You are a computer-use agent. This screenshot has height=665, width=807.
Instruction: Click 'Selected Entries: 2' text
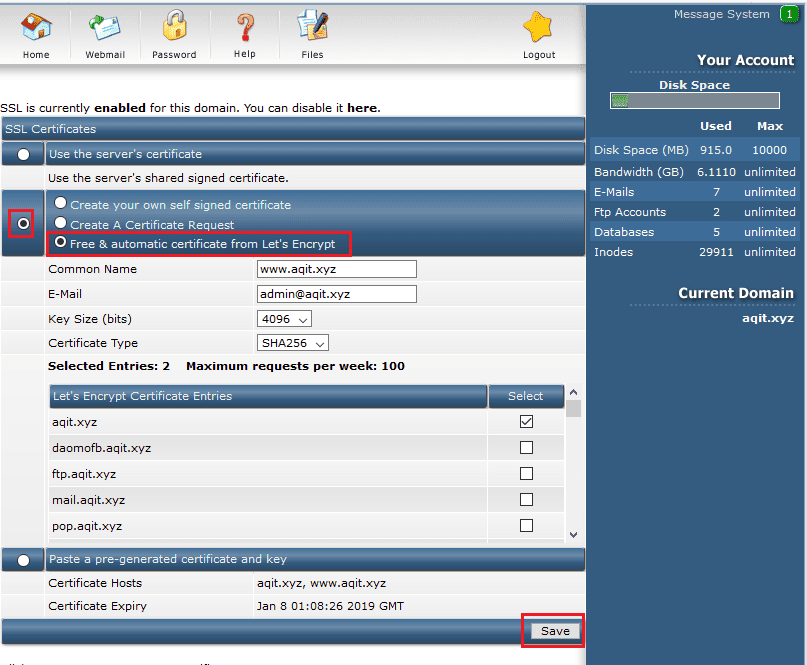tap(109, 366)
